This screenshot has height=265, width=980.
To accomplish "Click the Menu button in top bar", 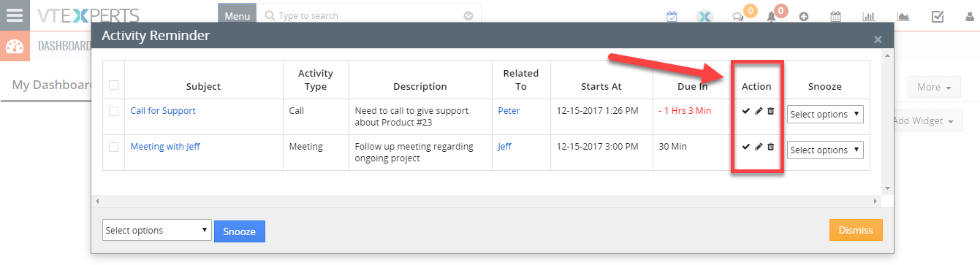I will tap(237, 15).
